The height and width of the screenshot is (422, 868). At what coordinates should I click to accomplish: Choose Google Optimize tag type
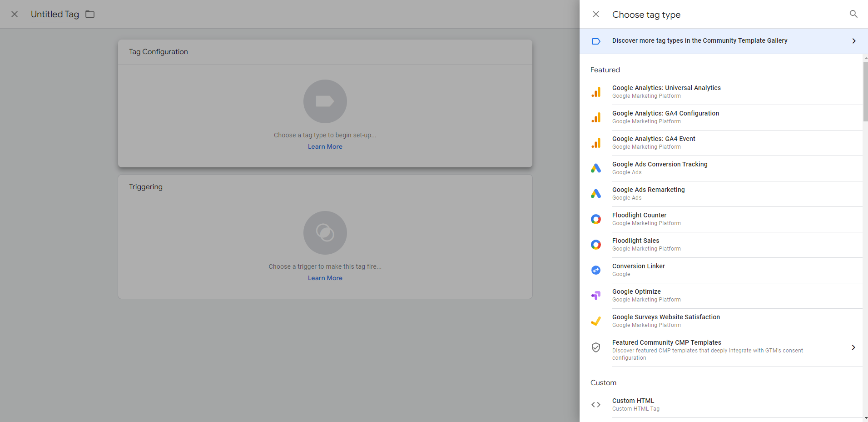(x=721, y=296)
